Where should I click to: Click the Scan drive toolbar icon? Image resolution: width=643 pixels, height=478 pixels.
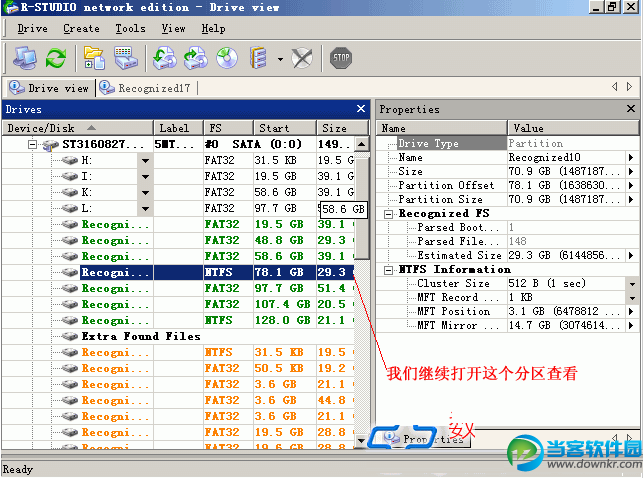pos(125,58)
